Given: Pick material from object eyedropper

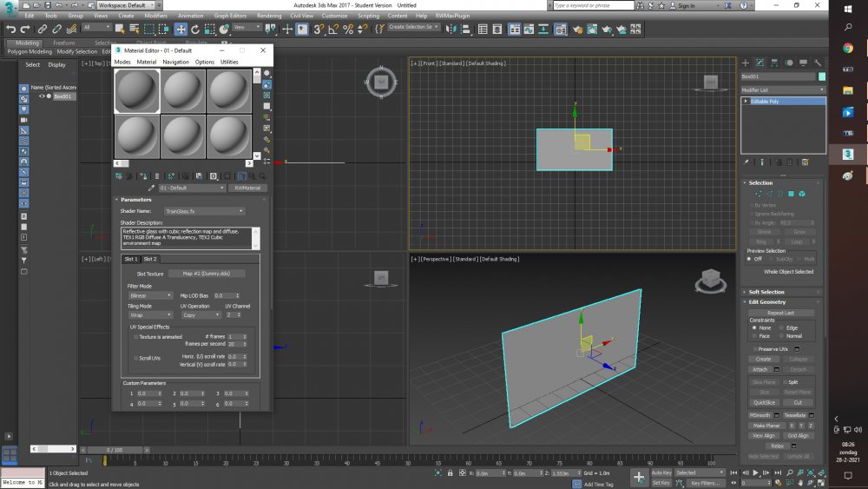Looking at the screenshot, I should (x=151, y=188).
